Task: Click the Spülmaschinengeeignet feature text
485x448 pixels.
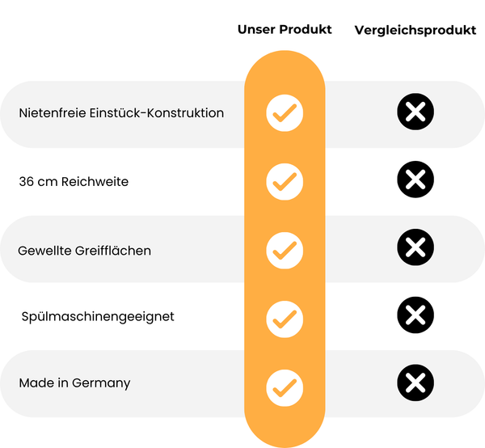Action: coord(98,315)
